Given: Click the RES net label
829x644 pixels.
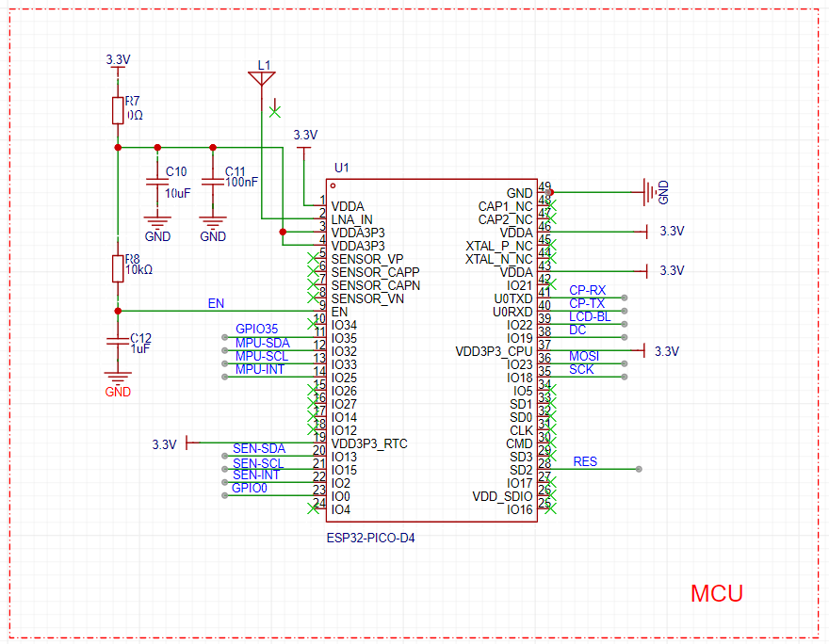Looking at the screenshot, I should point(585,461).
